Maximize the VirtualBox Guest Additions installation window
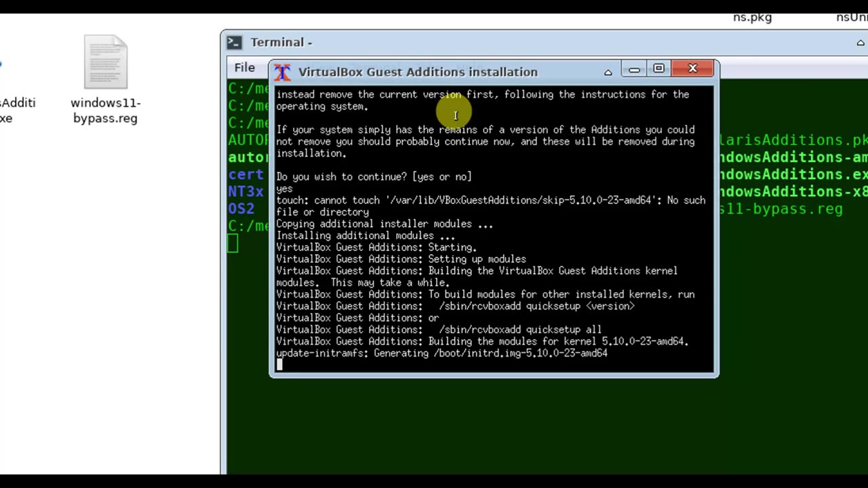868x488 pixels. coord(658,68)
